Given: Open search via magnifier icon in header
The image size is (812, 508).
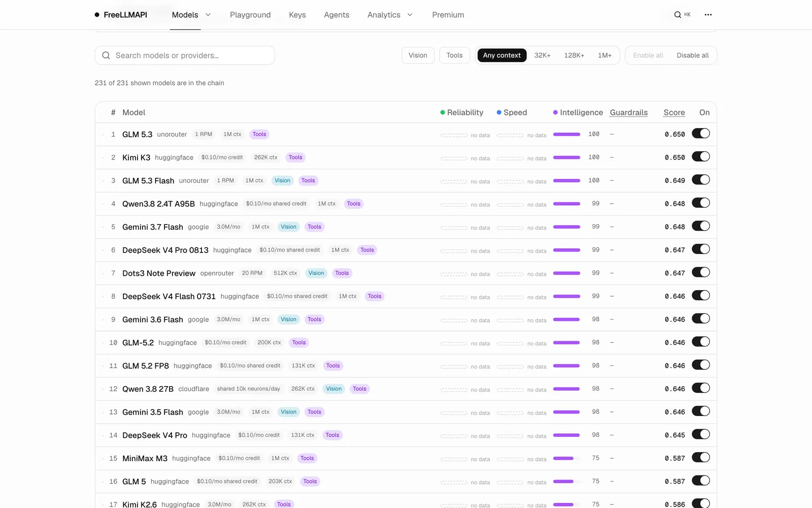Looking at the screenshot, I should pos(678,15).
